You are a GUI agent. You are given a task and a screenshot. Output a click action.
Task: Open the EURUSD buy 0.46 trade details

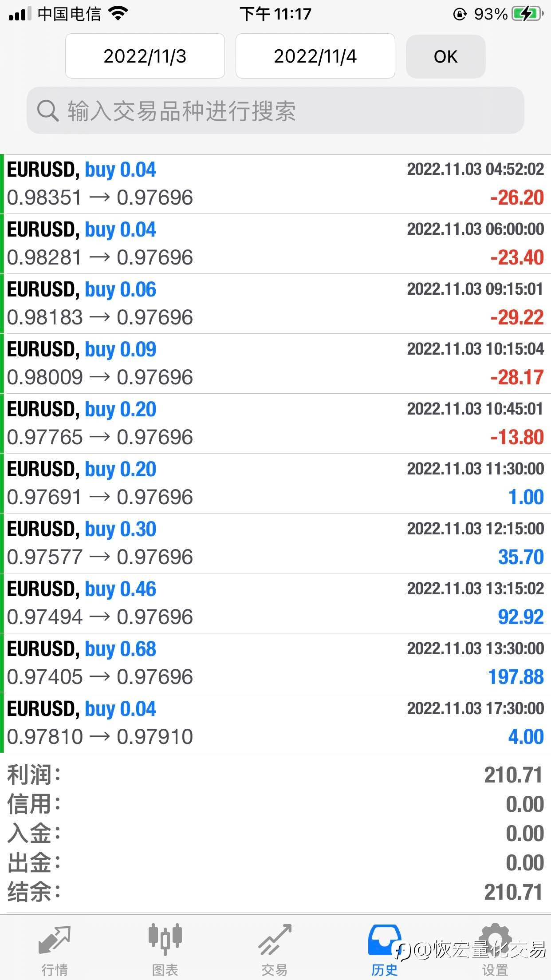(275, 603)
